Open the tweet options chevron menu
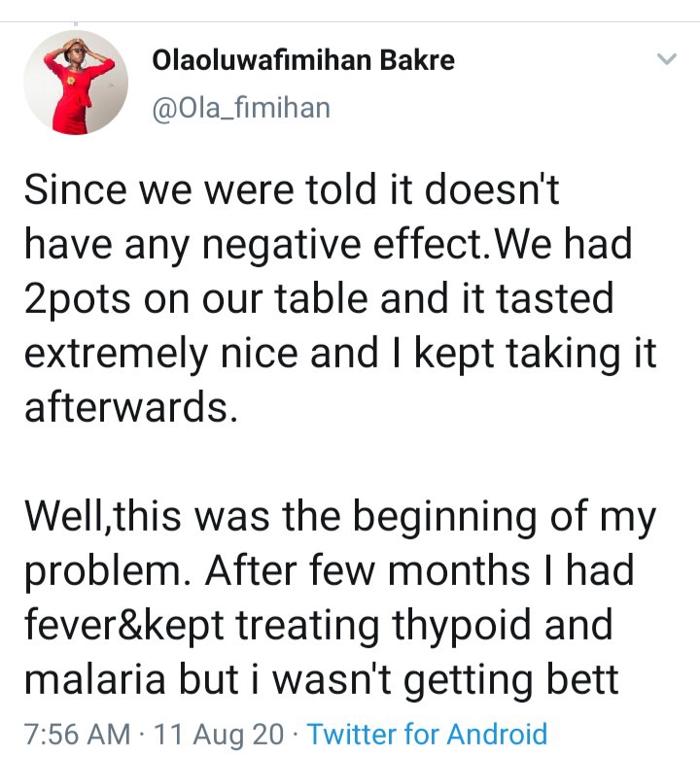 tap(667, 59)
